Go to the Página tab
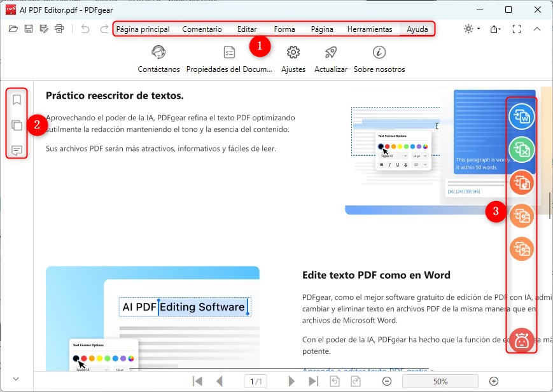 tap(321, 29)
